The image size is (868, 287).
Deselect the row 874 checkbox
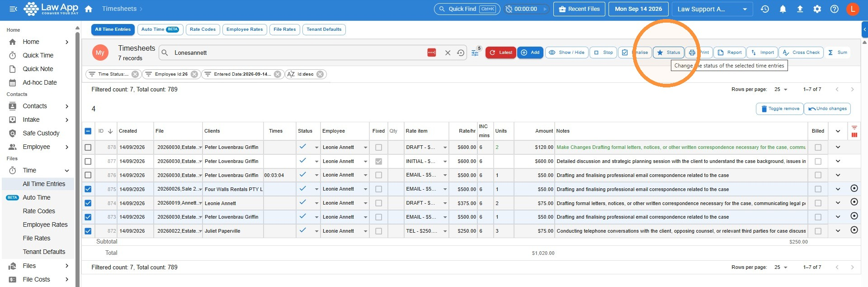point(88,203)
